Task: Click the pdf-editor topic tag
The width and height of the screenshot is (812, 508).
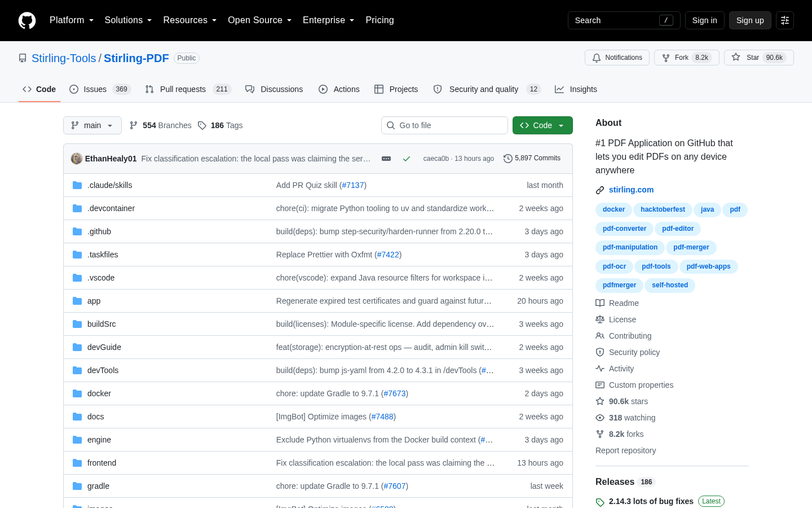Action: (x=678, y=229)
